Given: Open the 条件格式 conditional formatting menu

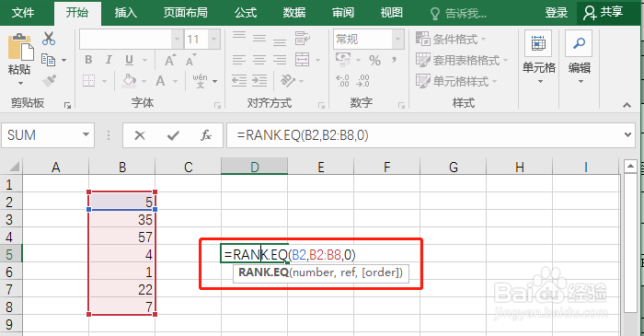Looking at the screenshot, I should click(x=451, y=39).
